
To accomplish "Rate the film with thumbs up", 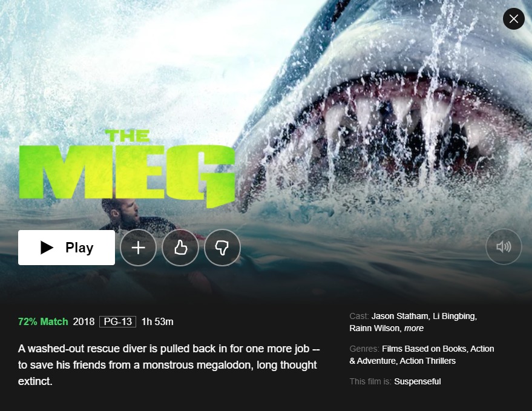I will (x=180, y=248).
